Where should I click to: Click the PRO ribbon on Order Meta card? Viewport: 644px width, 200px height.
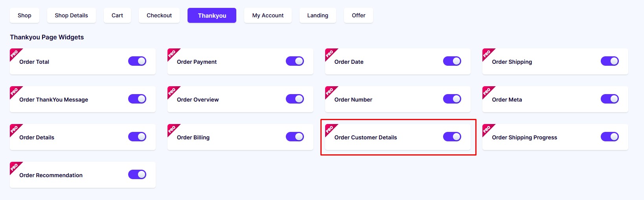click(x=487, y=91)
